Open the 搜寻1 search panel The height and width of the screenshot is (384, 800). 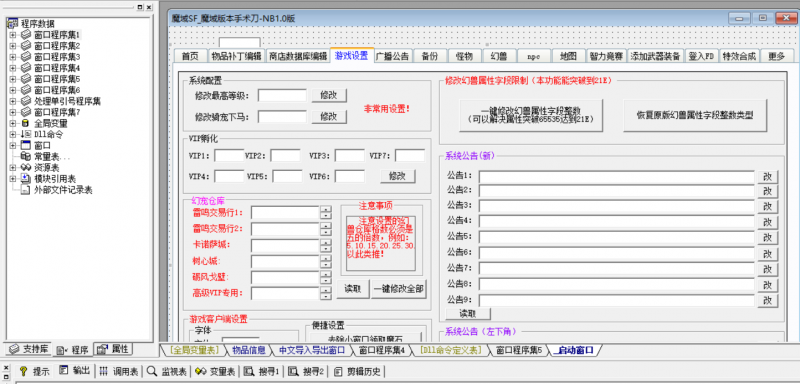pyautogui.click(x=261, y=371)
